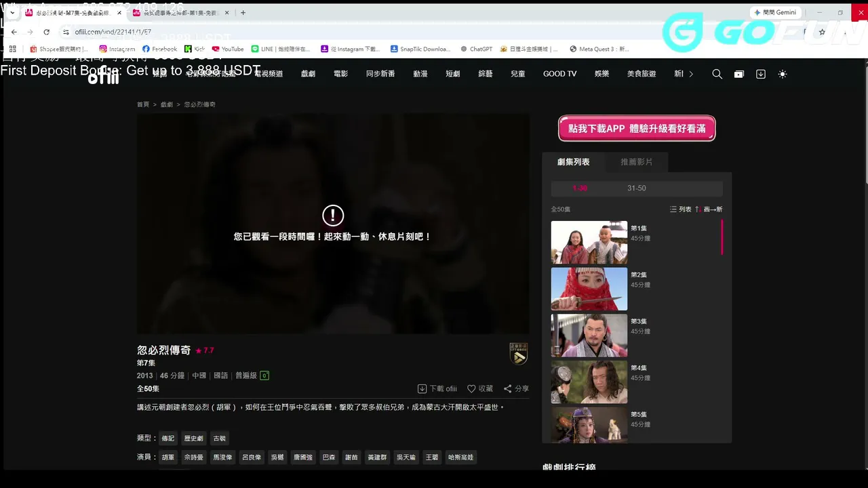
Task: Click the 首頁 breadcrumb link
Action: tap(143, 104)
